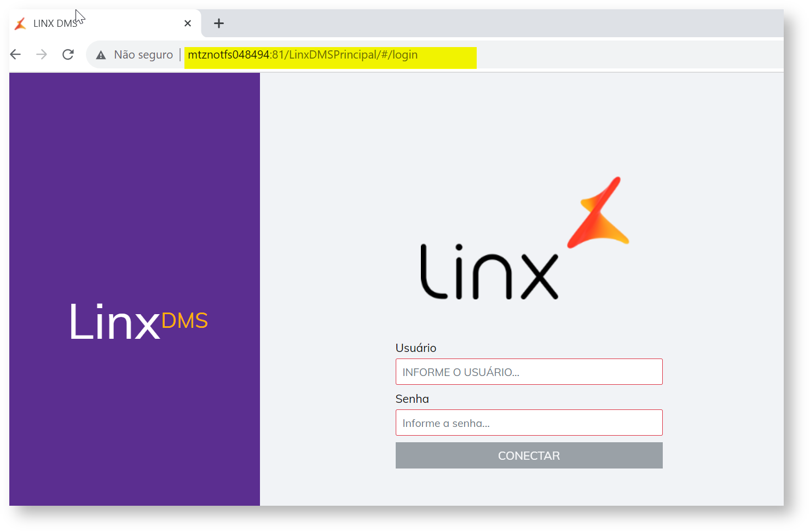The height and width of the screenshot is (532, 810).
Task: Click the CONECTAR button
Action: (529, 455)
